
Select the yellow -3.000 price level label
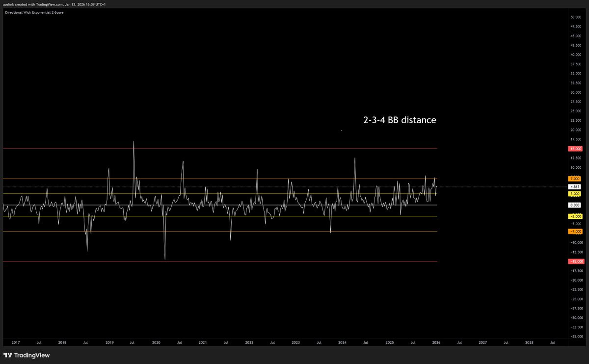575,216
